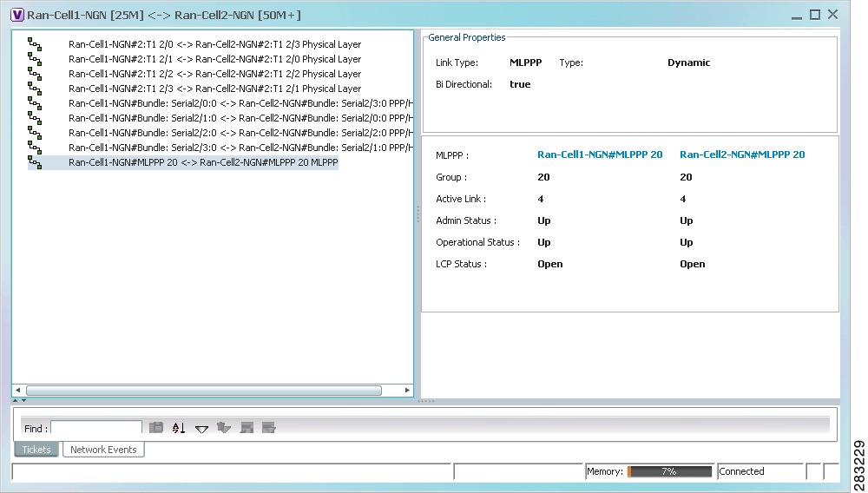868x493 pixels.
Task: Click the right scroll arrow of links list
Action: [x=407, y=390]
